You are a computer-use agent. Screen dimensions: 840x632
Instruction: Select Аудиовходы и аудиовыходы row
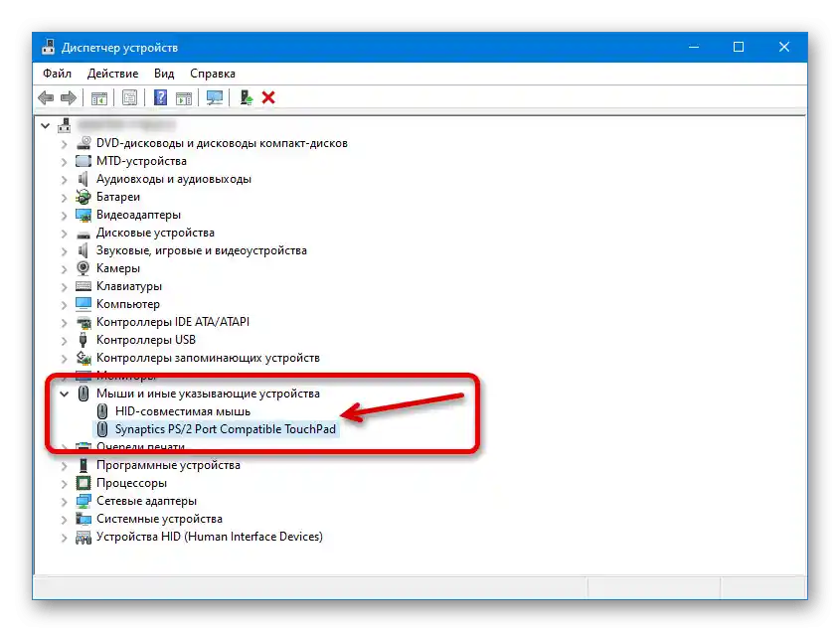[x=174, y=179]
